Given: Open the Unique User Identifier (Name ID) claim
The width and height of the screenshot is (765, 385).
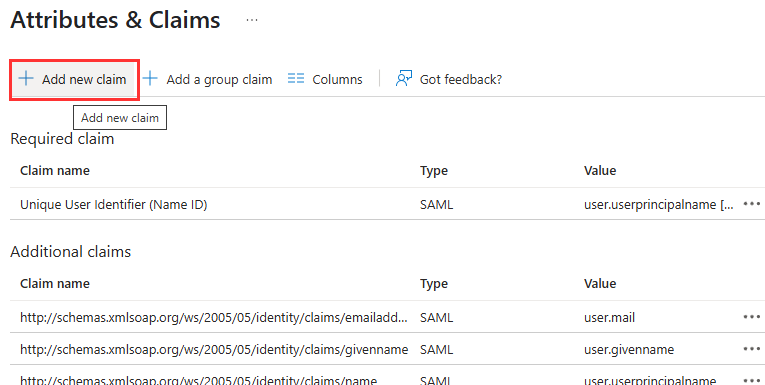Looking at the screenshot, I should [114, 204].
